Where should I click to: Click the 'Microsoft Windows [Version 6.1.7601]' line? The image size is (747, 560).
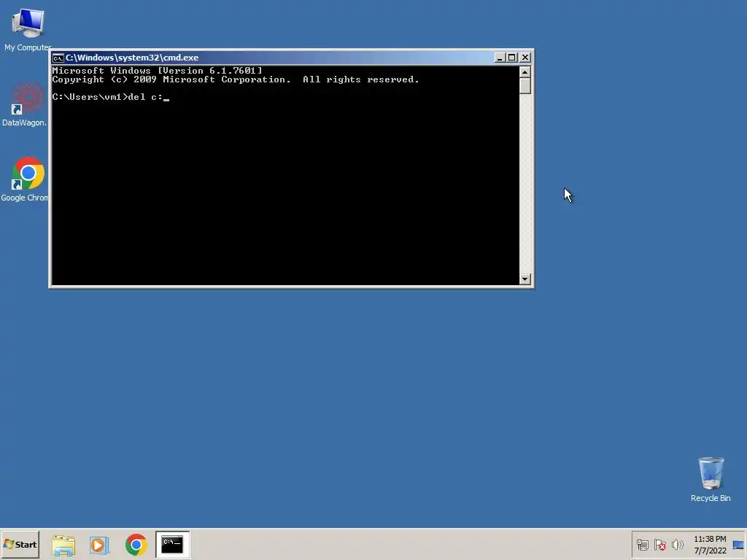click(158, 71)
